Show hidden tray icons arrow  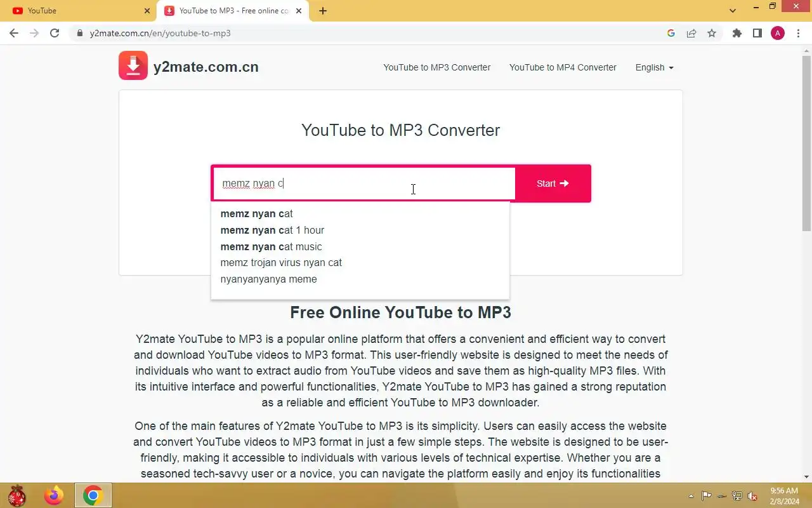click(x=691, y=496)
